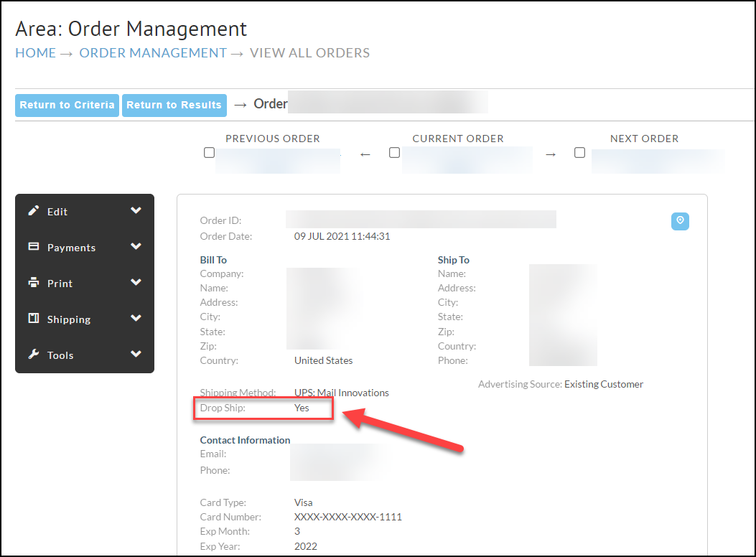Tick the Previous Order checkbox
Viewport: 756px width, 557px height.
(209, 153)
